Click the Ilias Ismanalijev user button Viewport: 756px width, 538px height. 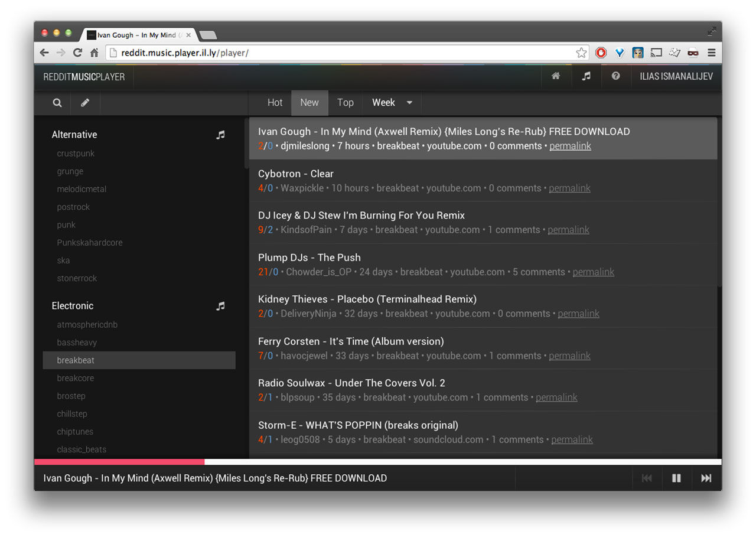676,76
